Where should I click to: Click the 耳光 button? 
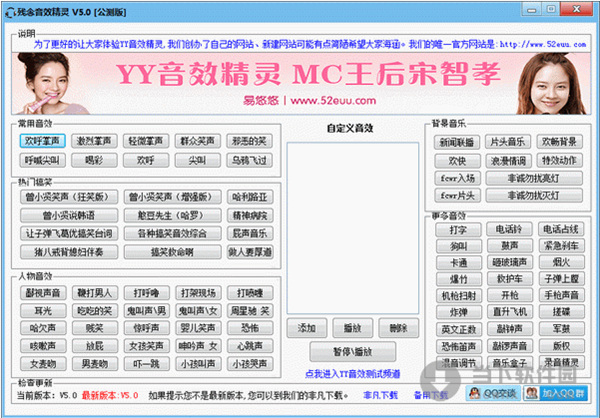(x=43, y=310)
